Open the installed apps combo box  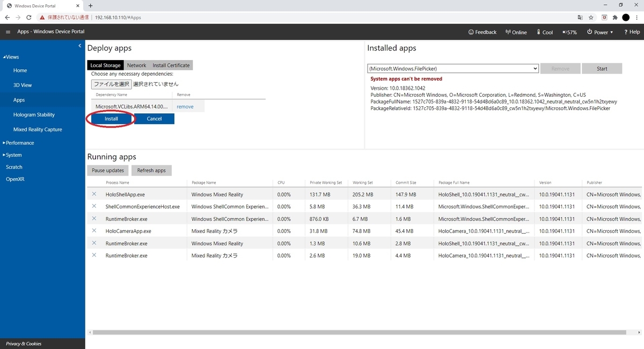(x=453, y=68)
